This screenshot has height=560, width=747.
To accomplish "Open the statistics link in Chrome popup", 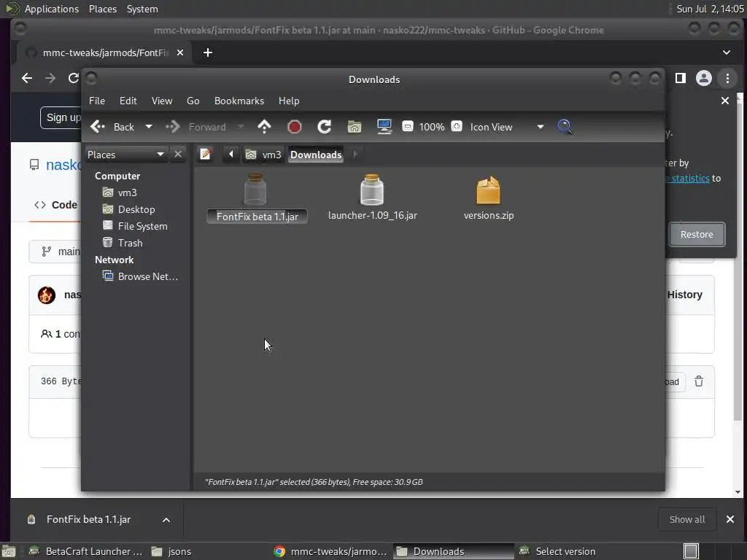I will 689,179.
